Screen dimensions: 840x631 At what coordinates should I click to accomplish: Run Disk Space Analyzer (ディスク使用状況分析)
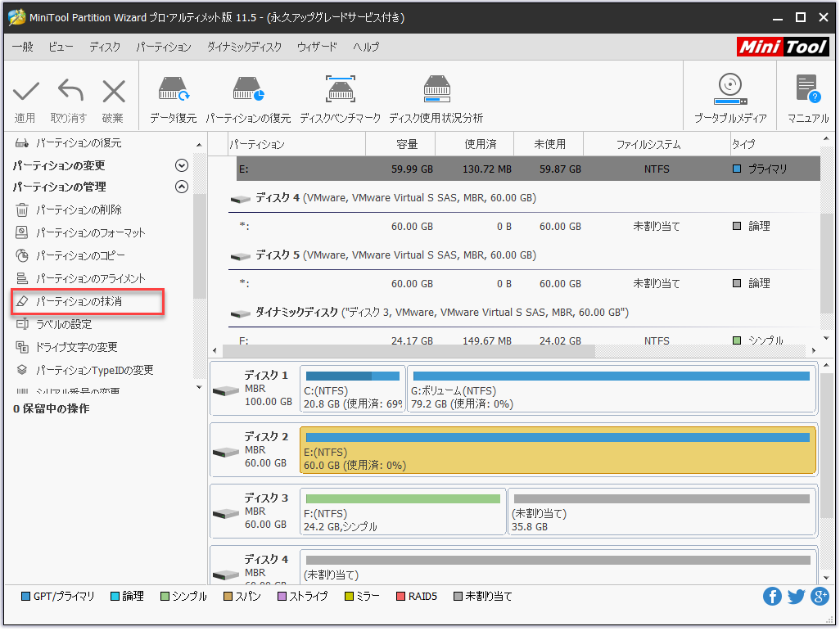(437, 95)
